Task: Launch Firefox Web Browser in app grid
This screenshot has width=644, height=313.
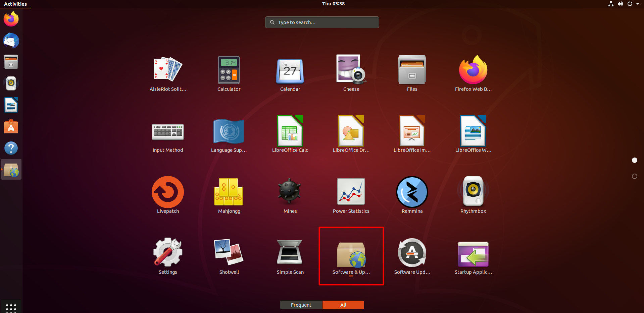Action: [473, 73]
